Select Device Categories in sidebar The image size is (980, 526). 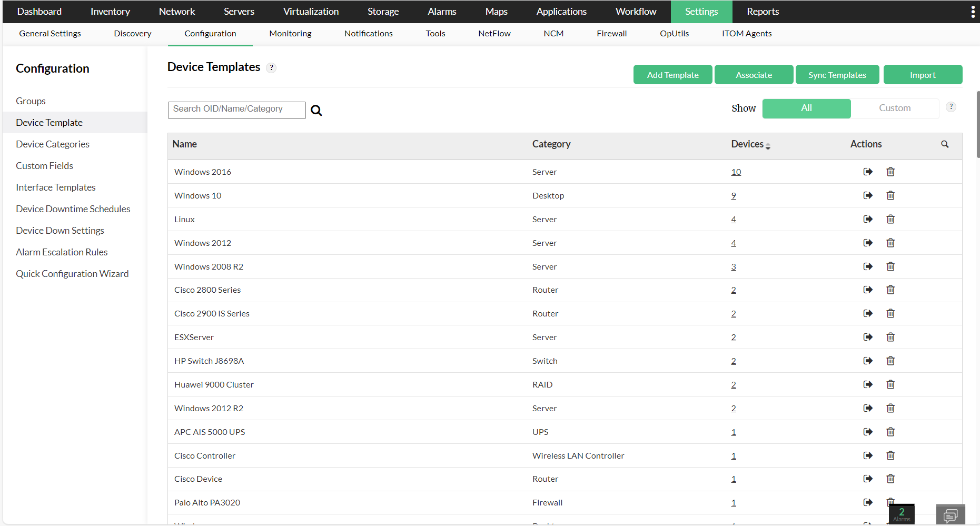[53, 144]
